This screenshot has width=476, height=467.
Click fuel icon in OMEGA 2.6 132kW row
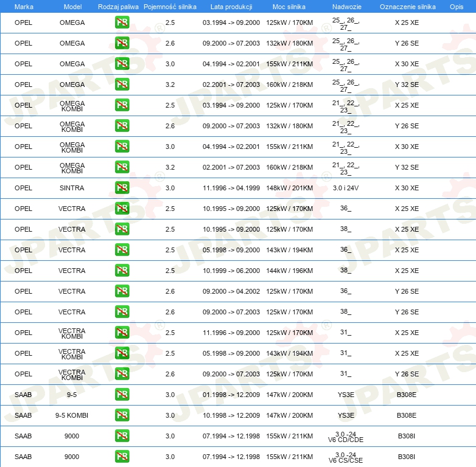(122, 43)
